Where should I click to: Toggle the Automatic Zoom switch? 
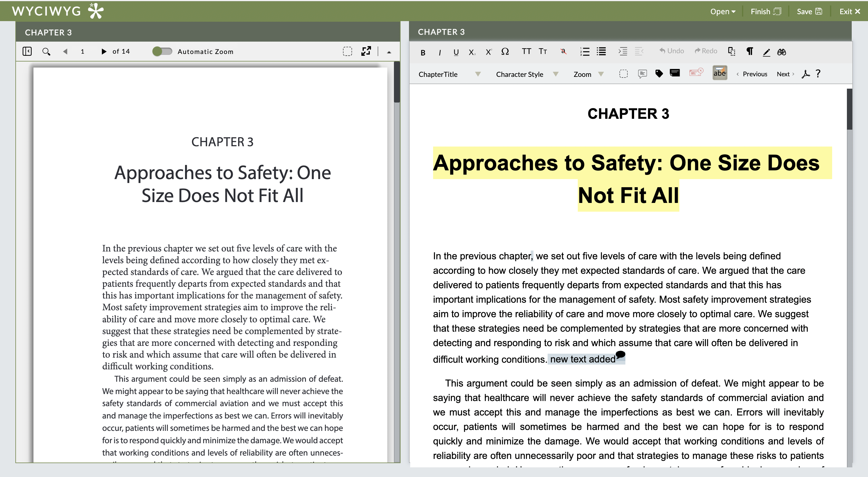(x=162, y=52)
